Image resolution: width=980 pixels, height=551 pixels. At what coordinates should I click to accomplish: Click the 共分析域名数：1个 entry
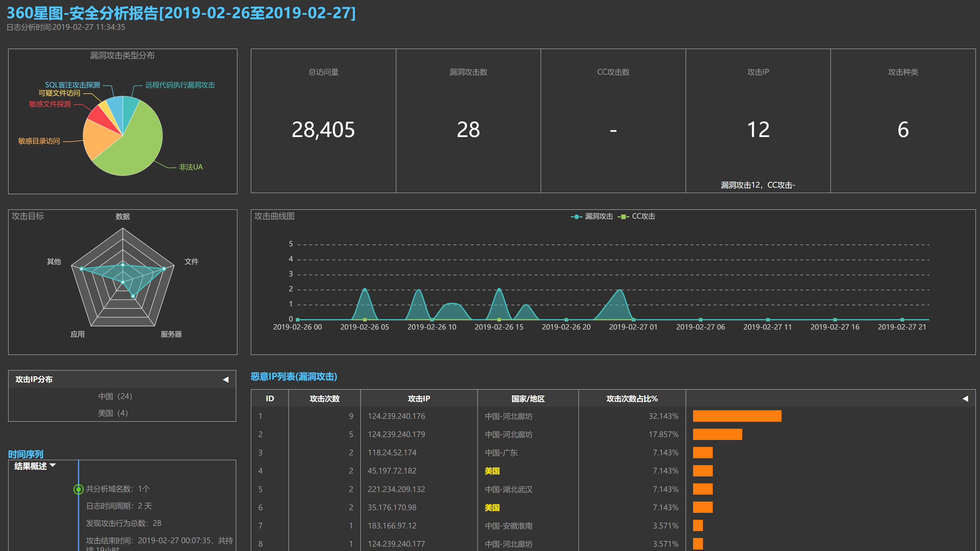click(118, 489)
